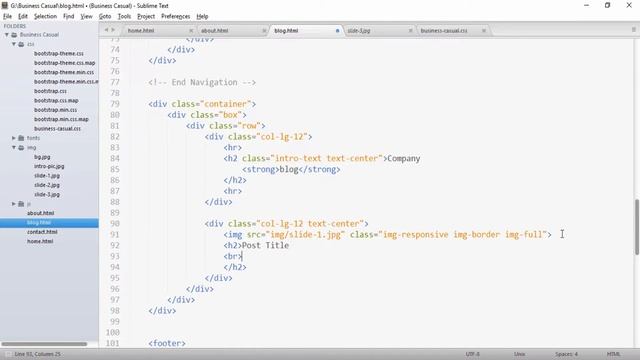Image resolution: width=640 pixels, height=360 pixels.
Task: Open bootstrap.css.map in sidebar
Action: (56, 100)
